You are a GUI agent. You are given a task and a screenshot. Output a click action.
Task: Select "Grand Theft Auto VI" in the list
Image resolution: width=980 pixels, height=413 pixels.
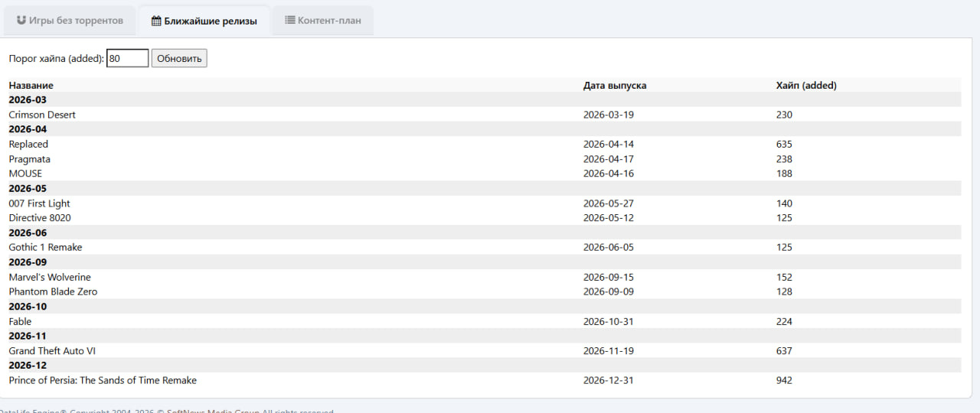(52, 351)
